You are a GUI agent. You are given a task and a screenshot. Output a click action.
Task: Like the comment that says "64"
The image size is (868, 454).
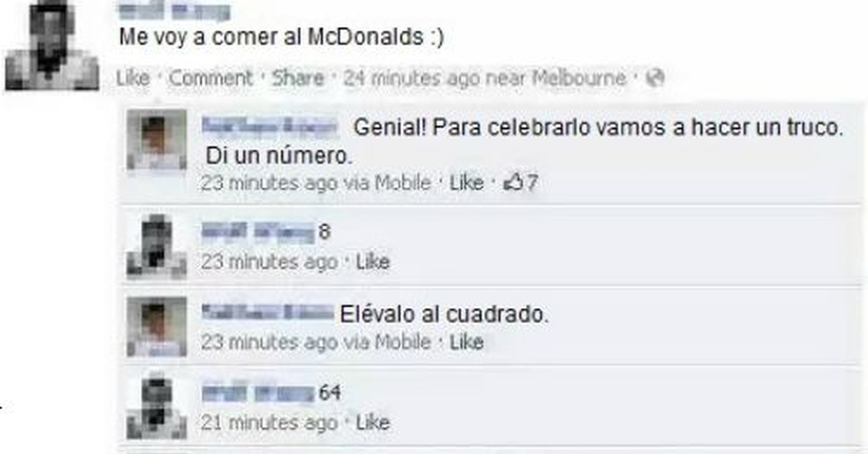tap(373, 422)
